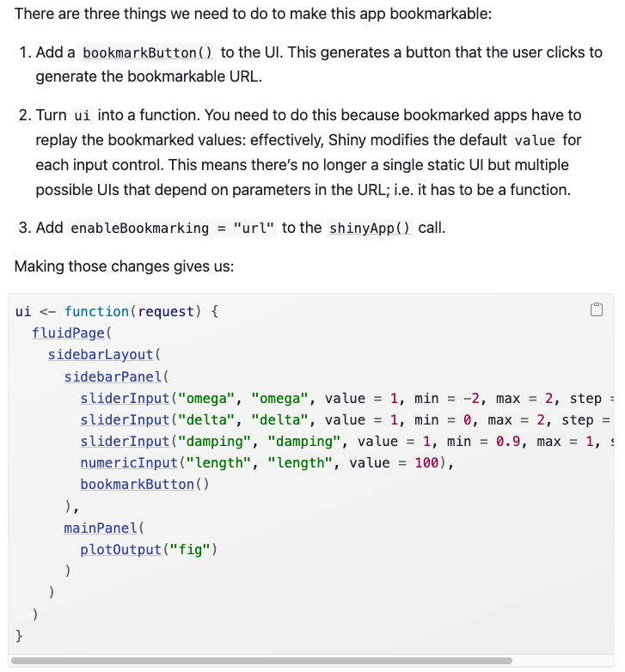Click the inline ui code in step two
The width and height of the screenshot is (625, 672).
pos(83,115)
